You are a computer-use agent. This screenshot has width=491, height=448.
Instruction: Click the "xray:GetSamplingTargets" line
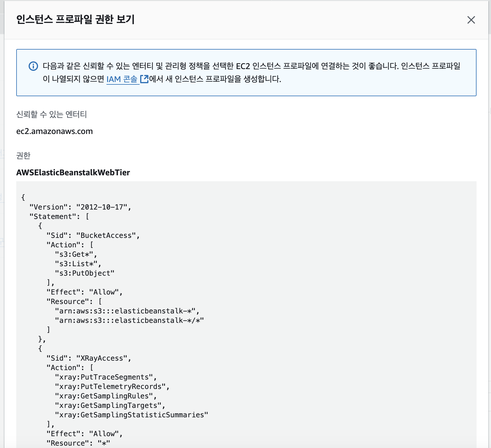(110, 405)
